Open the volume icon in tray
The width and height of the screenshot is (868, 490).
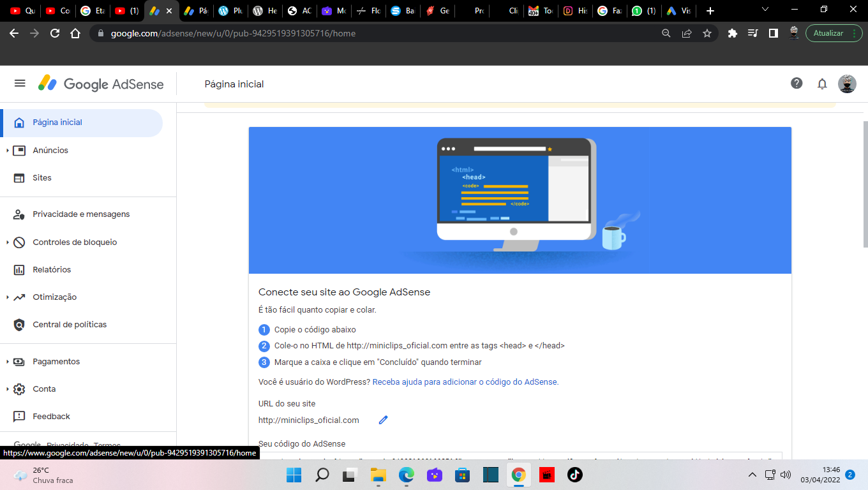[786, 475]
